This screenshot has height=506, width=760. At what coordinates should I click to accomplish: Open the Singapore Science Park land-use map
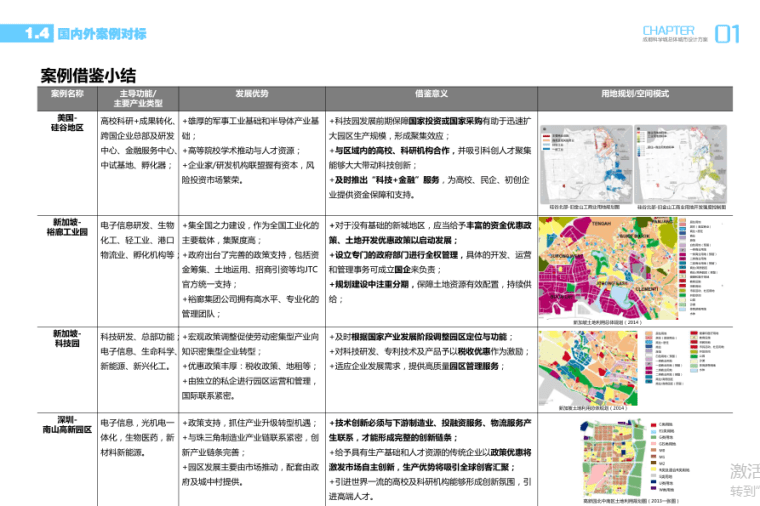pyautogui.click(x=588, y=368)
